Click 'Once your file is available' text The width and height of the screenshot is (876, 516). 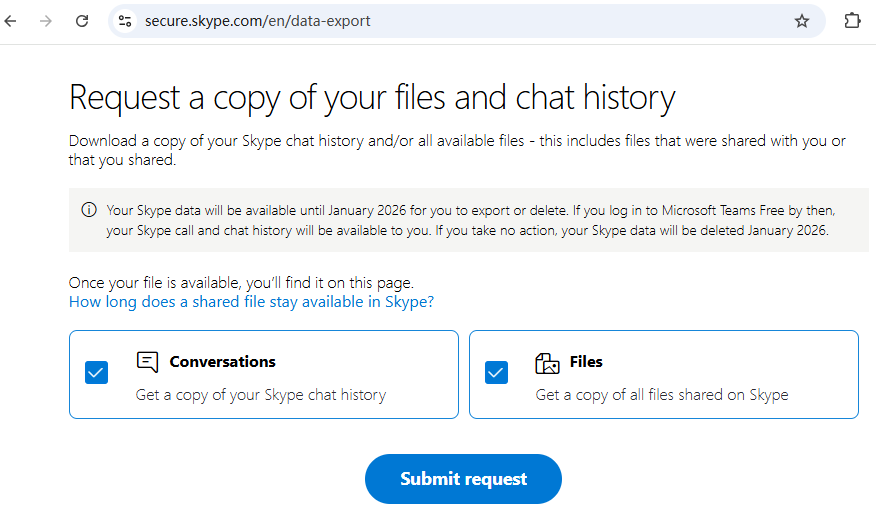(x=241, y=283)
